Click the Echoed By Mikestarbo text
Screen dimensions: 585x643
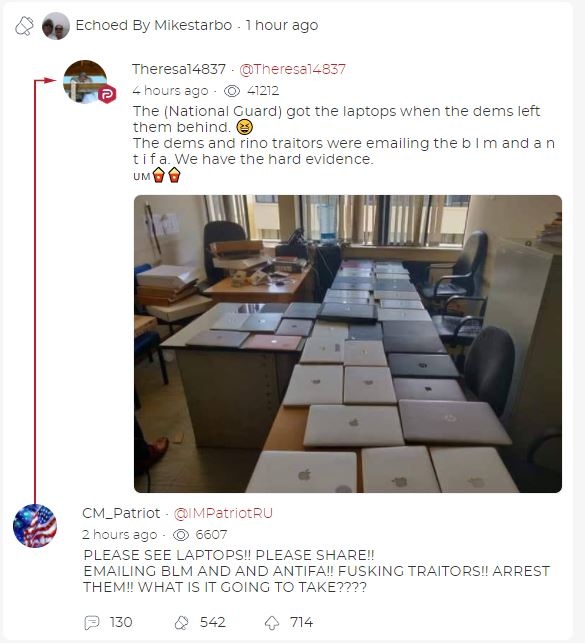click(154, 25)
